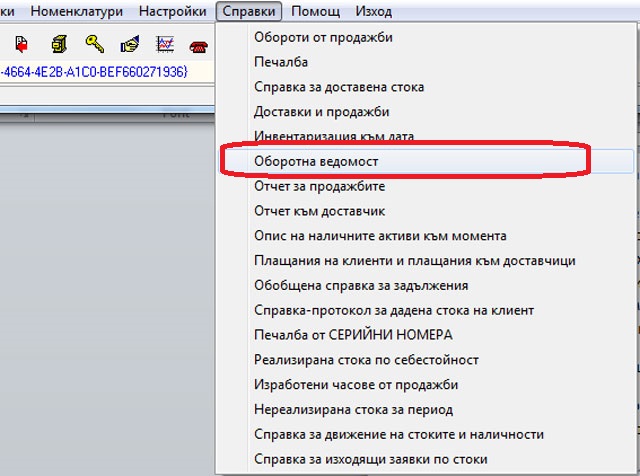Collapse the Справки menu

coord(249,11)
